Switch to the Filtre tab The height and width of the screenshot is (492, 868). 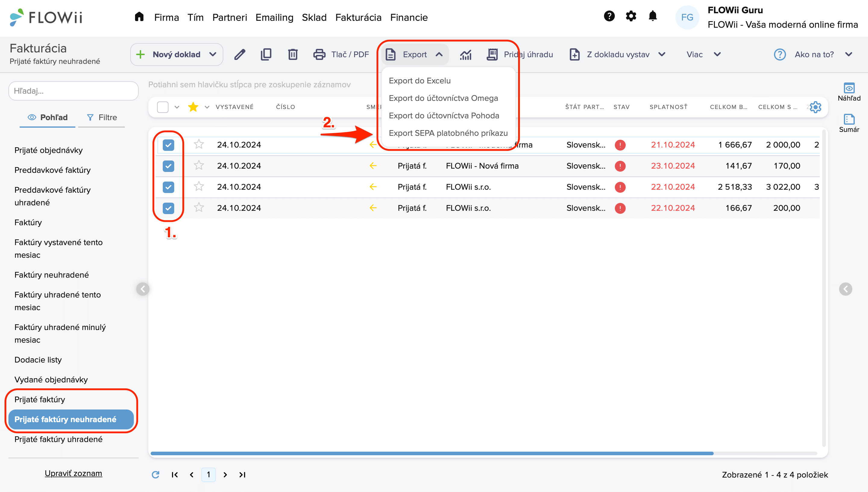click(x=102, y=118)
